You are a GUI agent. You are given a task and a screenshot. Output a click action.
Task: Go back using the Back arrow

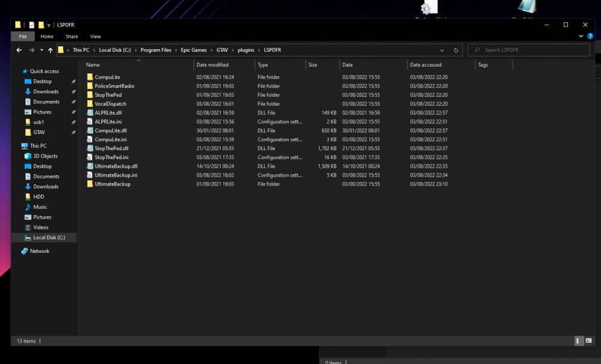19,50
